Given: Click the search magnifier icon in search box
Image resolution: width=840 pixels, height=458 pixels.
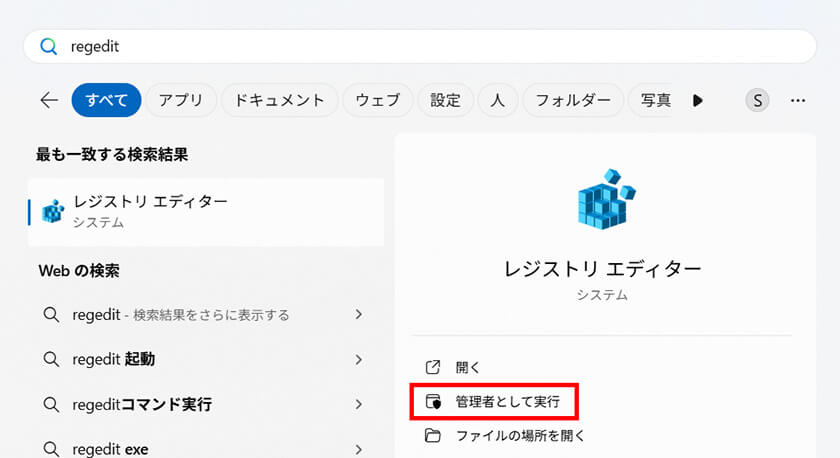Looking at the screenshot, I should point(49,47).
